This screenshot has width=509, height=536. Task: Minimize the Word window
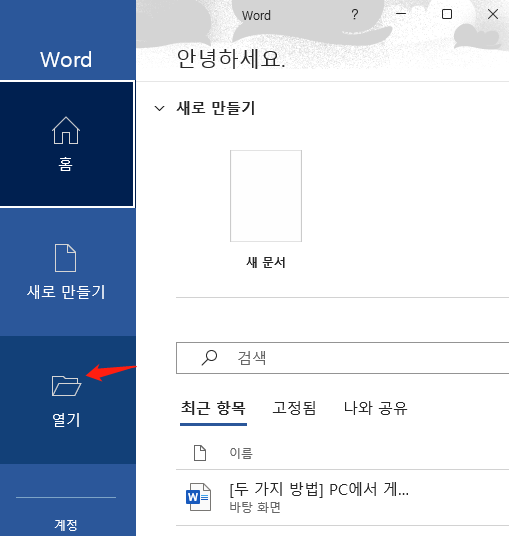pyautogui.click(x=401, y=14)
